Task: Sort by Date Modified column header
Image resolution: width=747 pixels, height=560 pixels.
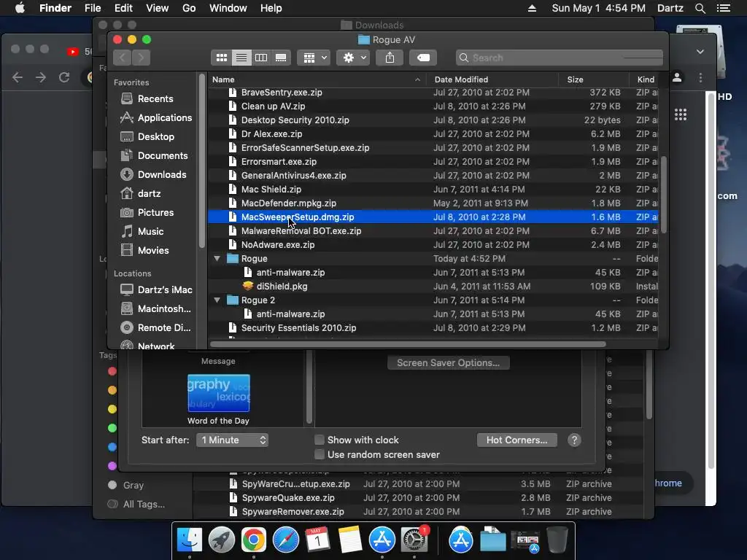Action: (x=492, y=79)
